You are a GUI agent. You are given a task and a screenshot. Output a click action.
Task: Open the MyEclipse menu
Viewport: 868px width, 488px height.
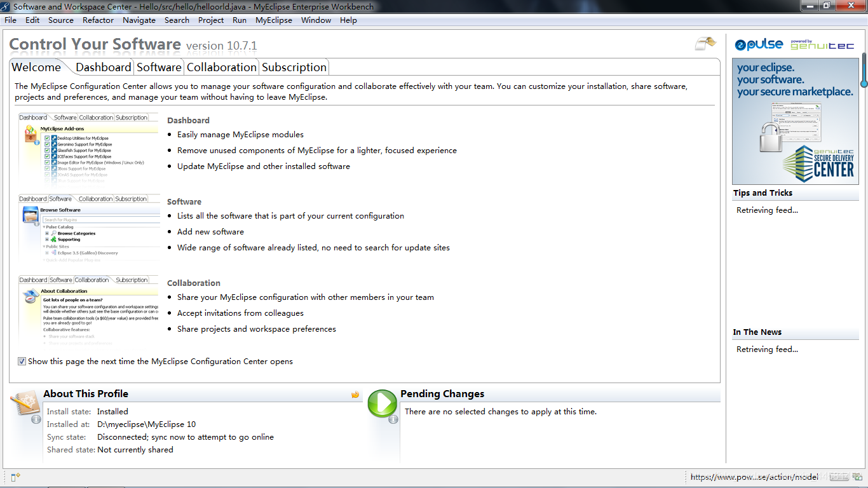point(274,20)
